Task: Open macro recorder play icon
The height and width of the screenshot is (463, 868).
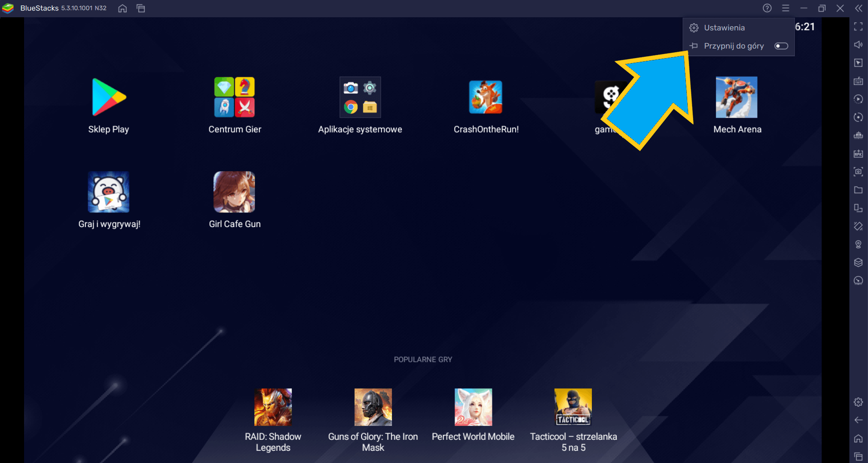Action: point(858,99)
